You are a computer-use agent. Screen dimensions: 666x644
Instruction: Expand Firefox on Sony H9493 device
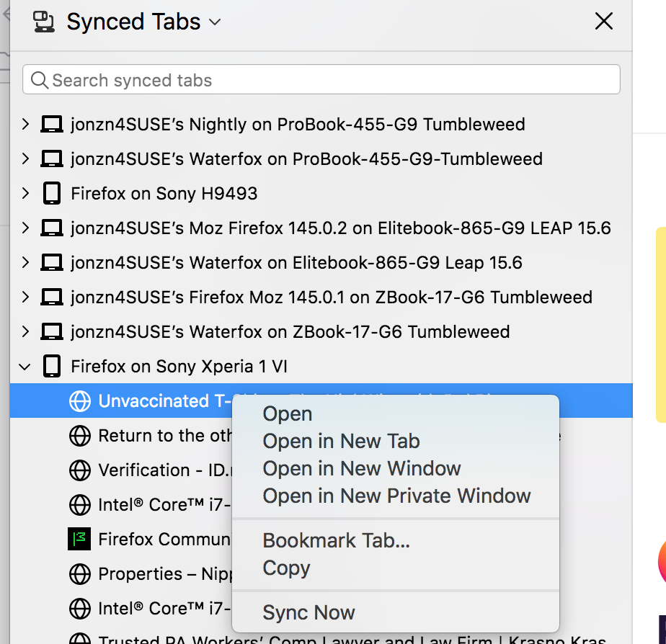pos(25,193)
